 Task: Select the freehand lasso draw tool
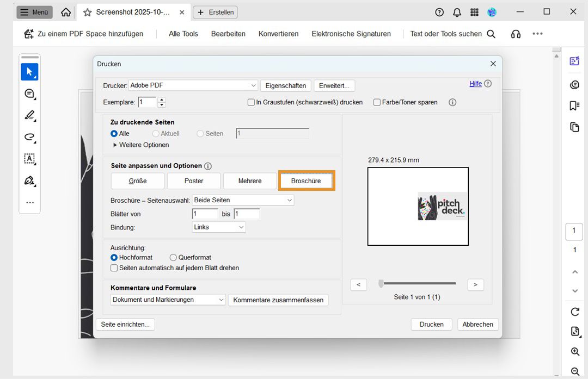coord(29,136)
